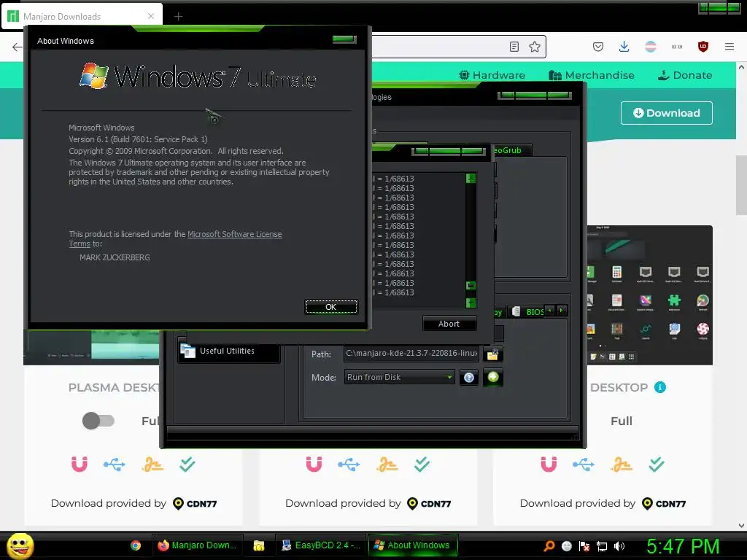Image resolution: width=747 pixels, height=560 pixels.
Task: Click the Firefox page scrollbar thumb
Action: coord(741,185)
